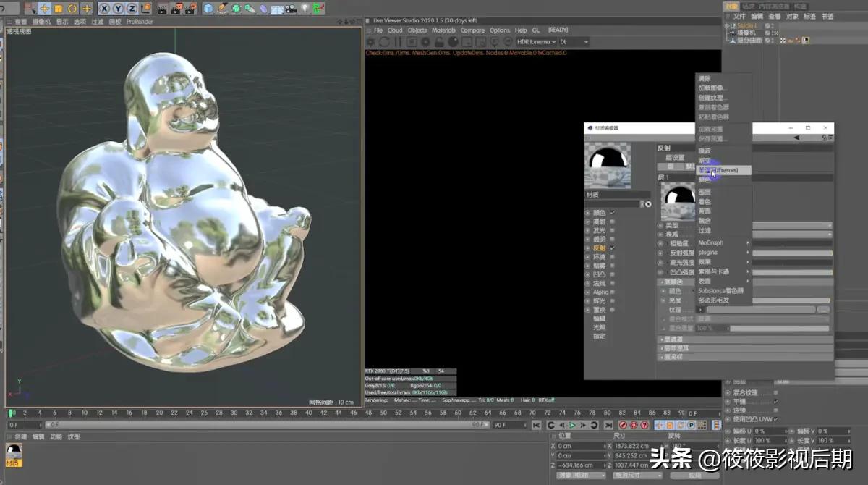
Task: Click the light bulb icon in toolbar
Action: [304, 9]
